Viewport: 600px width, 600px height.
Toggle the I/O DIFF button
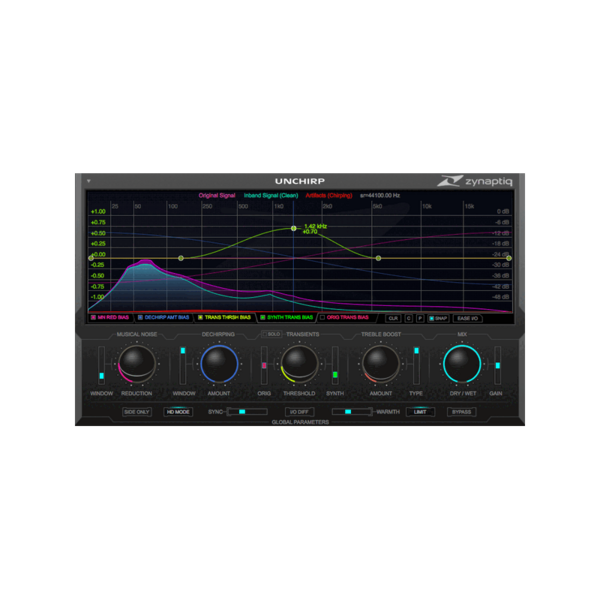coord(299,412)
